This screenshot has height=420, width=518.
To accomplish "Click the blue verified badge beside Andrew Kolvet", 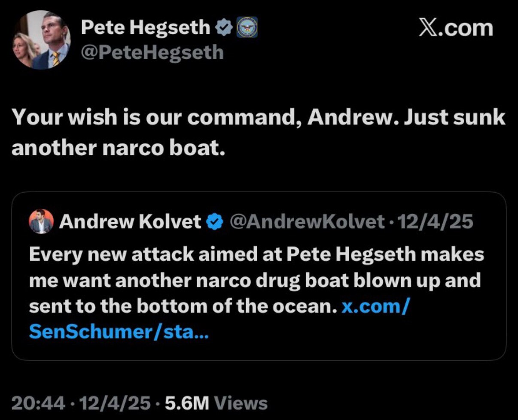I will [x=215, y=222].
